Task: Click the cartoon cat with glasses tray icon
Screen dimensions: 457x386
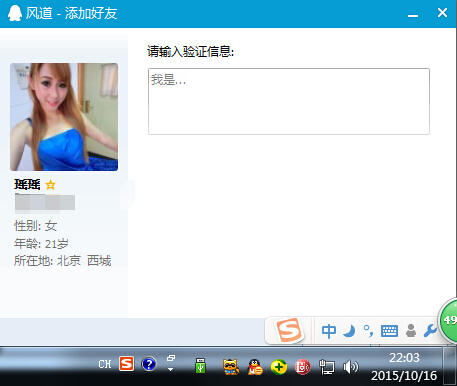Action: click(231, 367)
